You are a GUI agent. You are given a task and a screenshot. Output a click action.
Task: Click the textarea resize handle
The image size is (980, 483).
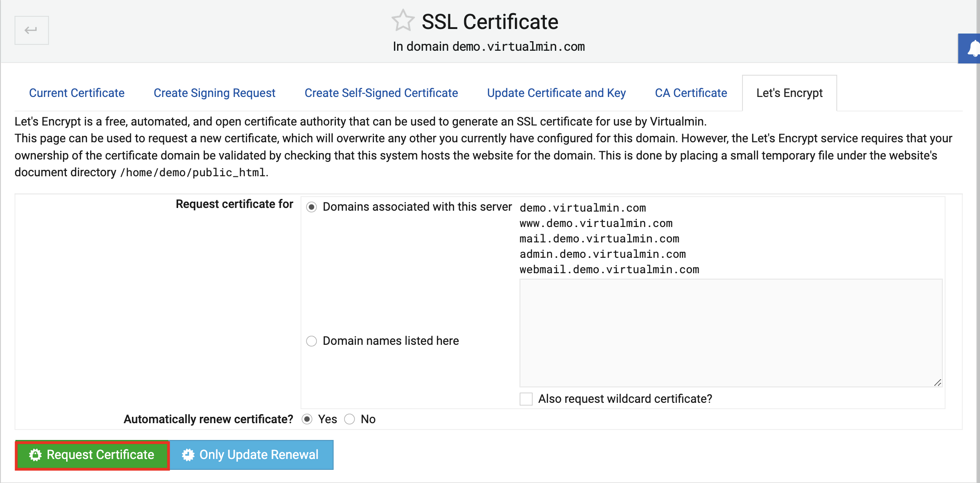[x=937, y=382]
